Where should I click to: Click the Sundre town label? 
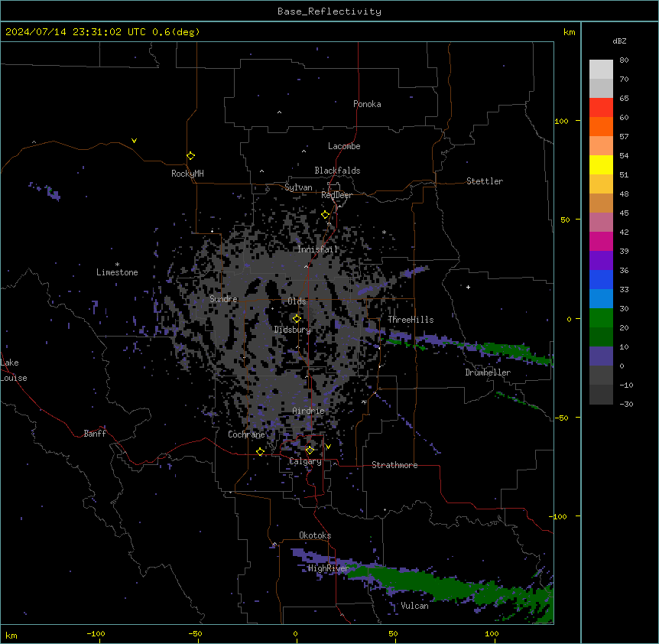223,299
